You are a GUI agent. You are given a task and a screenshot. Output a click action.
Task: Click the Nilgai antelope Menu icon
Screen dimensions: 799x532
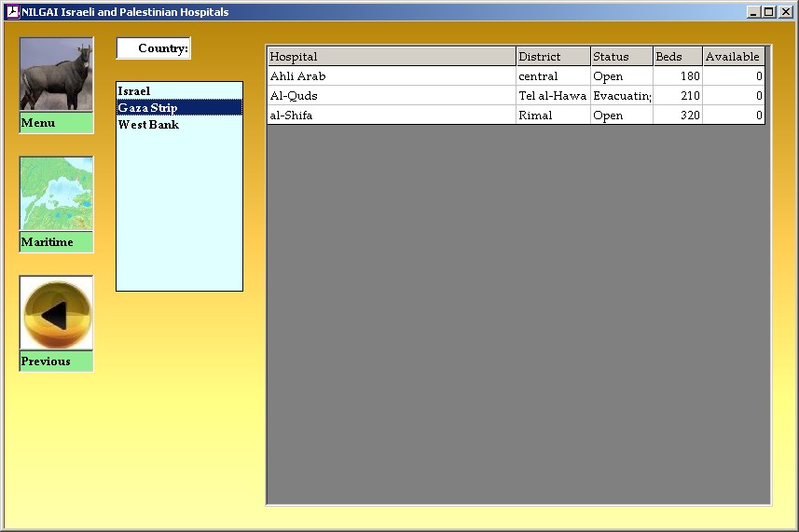click(56, 75)
